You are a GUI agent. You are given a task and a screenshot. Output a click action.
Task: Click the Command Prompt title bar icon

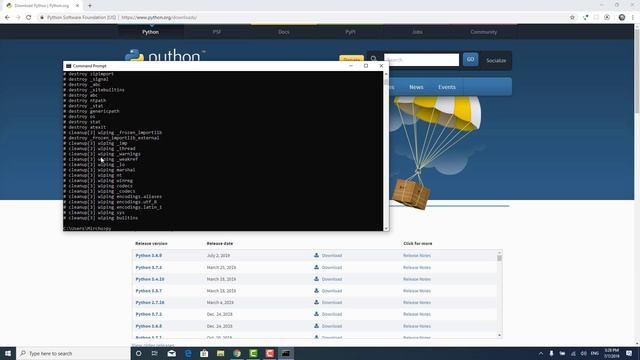(69, 66)
